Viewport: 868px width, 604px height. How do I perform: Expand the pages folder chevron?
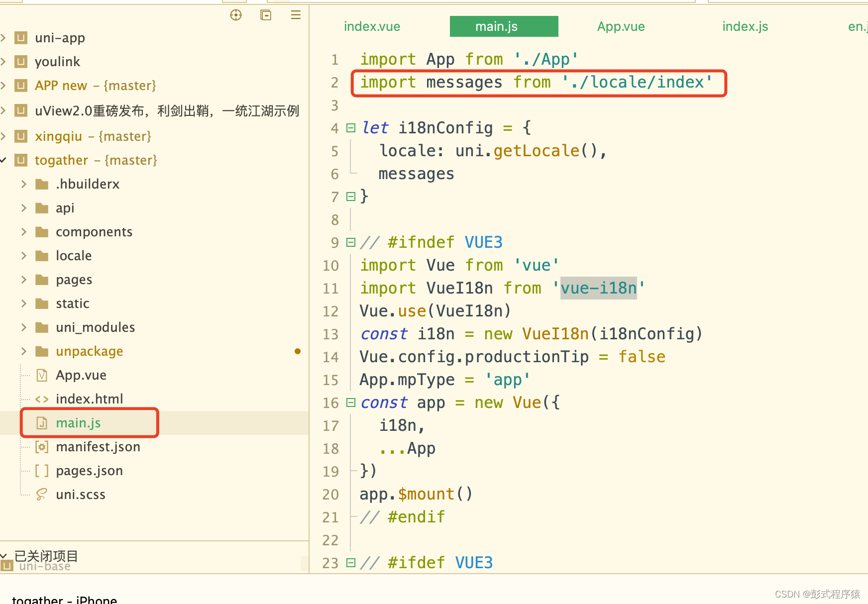(x=24, y=280)
